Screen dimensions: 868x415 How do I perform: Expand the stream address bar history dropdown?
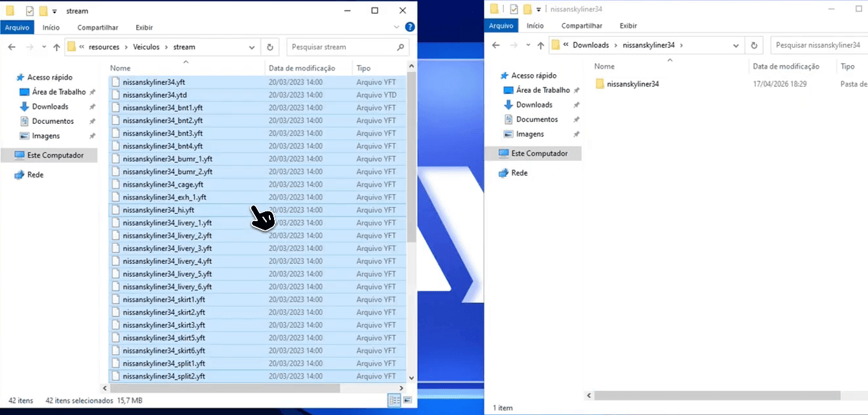tap(251, 47)
